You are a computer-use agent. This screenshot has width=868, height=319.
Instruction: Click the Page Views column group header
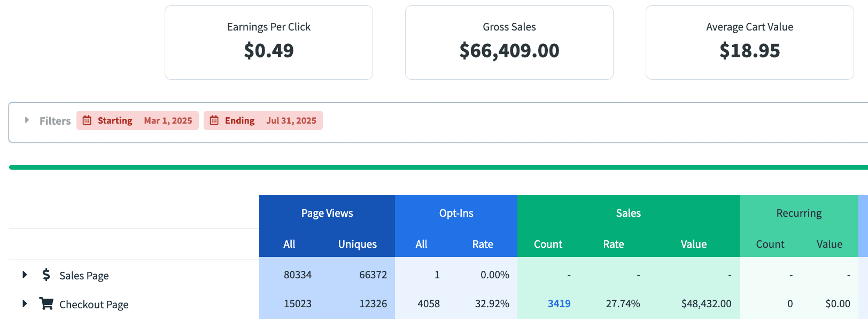pyautogui.click(x=327, y=213)
